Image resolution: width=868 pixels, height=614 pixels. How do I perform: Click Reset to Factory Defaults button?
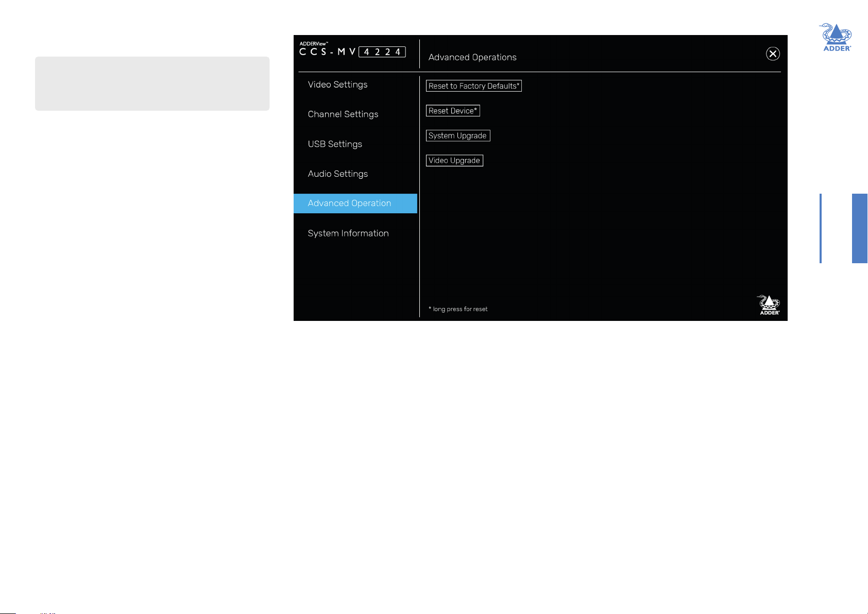click(474, 86)
